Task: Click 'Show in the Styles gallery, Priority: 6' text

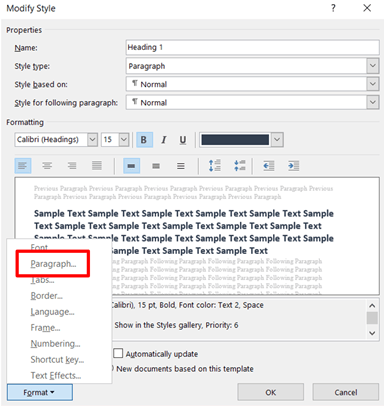Action: coord(176,325)
